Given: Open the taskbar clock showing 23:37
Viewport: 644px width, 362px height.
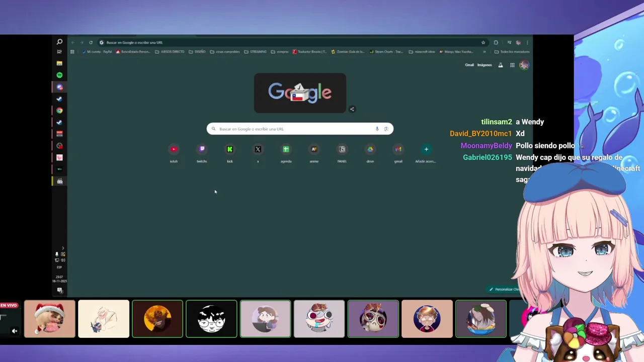Looking at the screenshot, I should coord(59,279).
